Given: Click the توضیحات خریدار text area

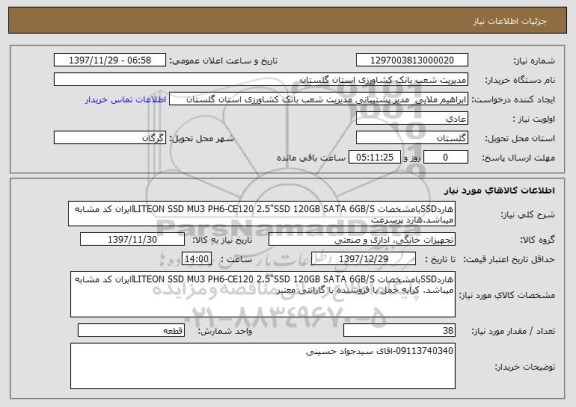Looking at the screenshot, I should [x=263, y=366].
